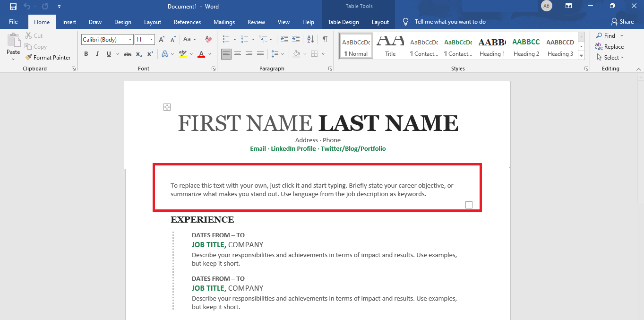The width and height of the screenshot is (644, 320).
Task: Toggle the Align Left button
Action: coord(226,54)
